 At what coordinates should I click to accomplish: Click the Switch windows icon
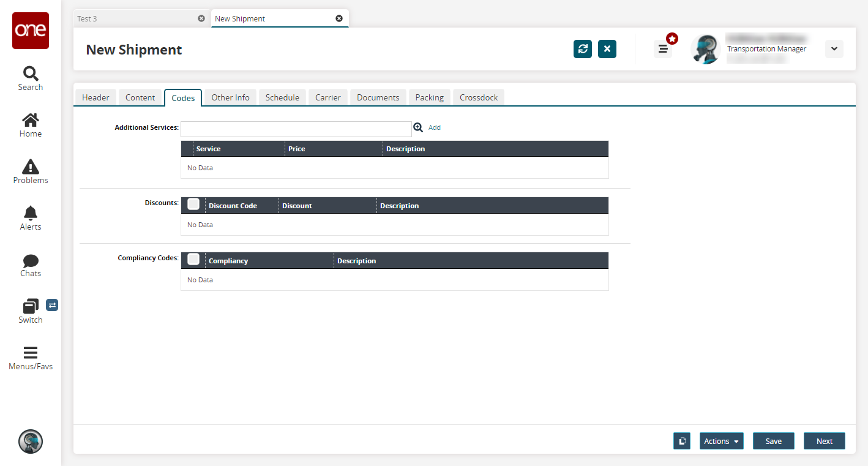tap(31, 306)
